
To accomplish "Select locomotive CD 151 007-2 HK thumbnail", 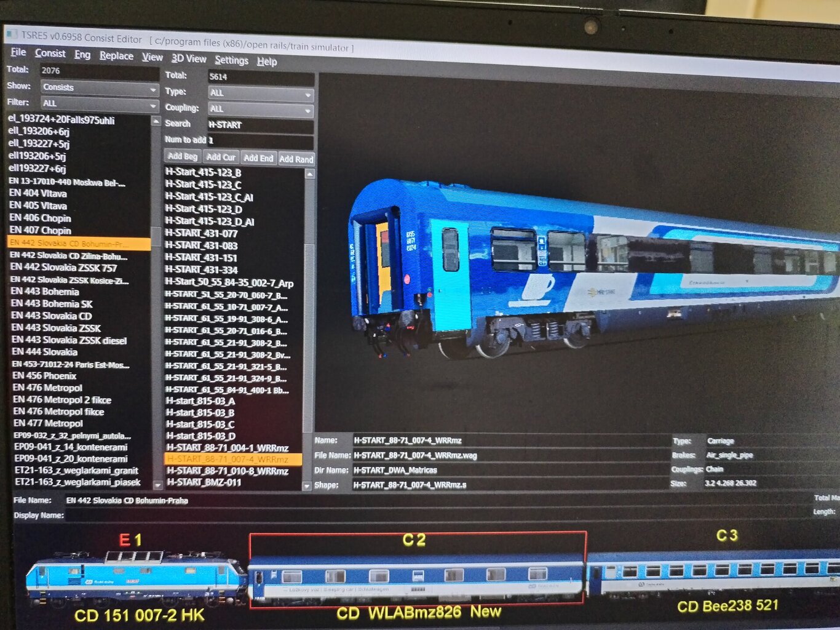I will pos(136,578).
